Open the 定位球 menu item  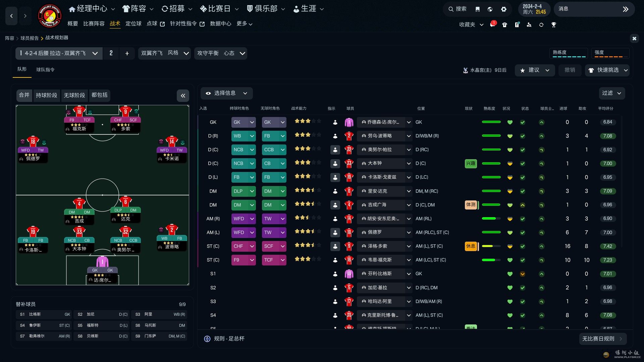pyautogui.click(x=133, y=23)
